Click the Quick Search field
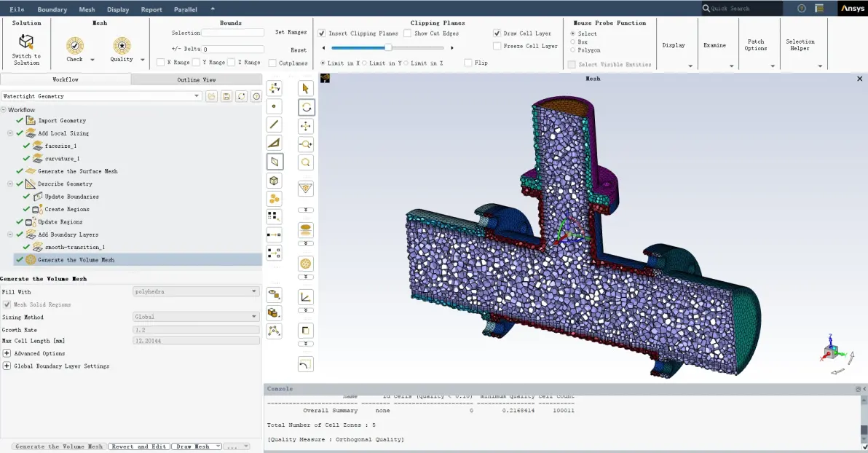This screenshot has width=868, height=453. coord(742,8)
